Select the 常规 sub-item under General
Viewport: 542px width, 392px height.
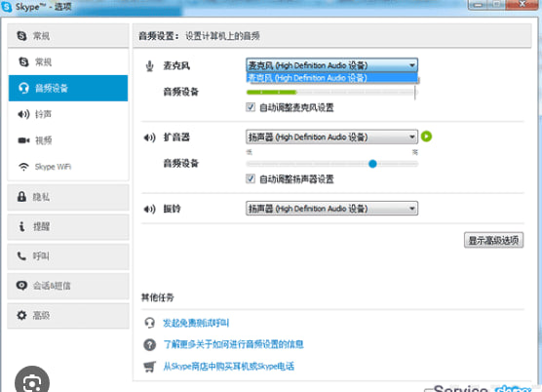click(x=68, y=61)
